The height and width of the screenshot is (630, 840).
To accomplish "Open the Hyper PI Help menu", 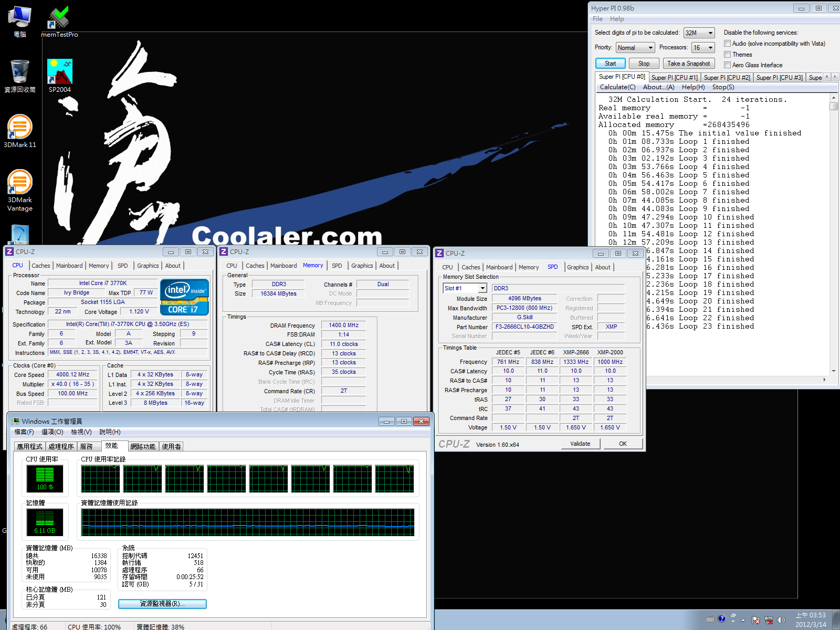I will 617,19.
